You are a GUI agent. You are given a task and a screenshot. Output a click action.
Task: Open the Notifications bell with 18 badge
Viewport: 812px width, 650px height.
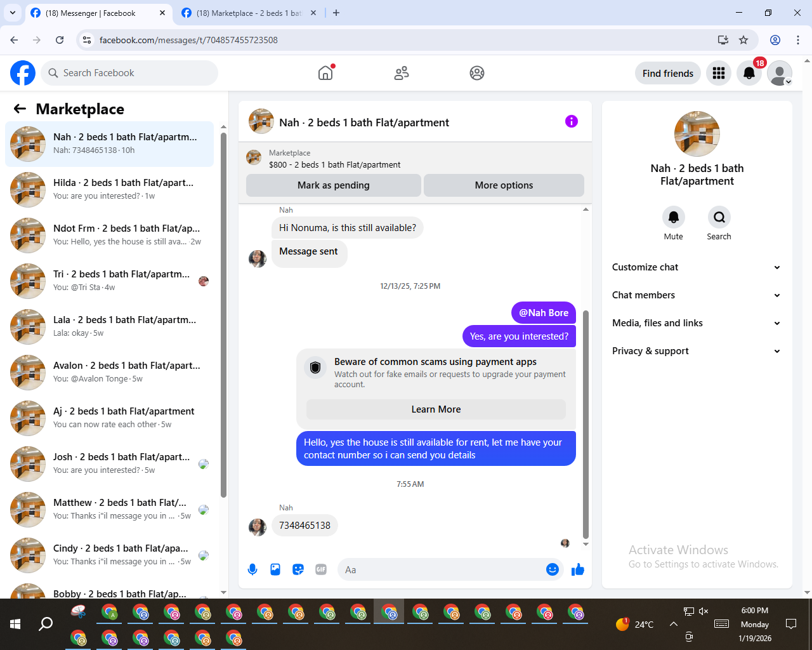pyautogui.click(x=749, y=73)
